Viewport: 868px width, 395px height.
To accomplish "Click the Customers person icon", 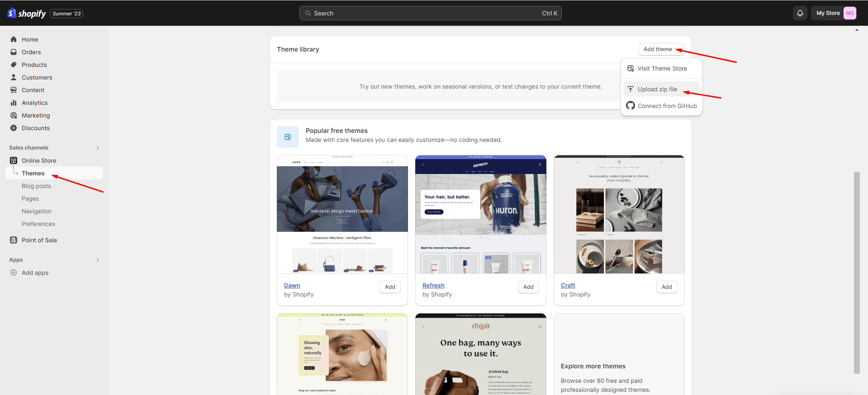I will pyautogui.click(x=14, y=77).
